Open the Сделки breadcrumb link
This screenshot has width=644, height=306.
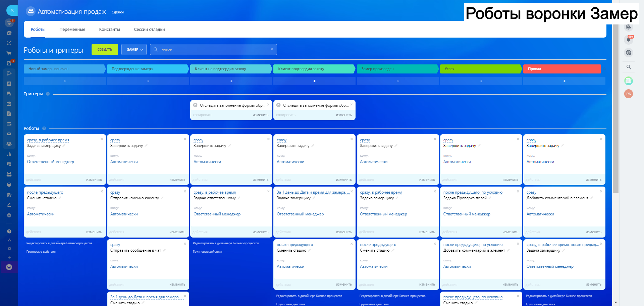click(117, 12)
